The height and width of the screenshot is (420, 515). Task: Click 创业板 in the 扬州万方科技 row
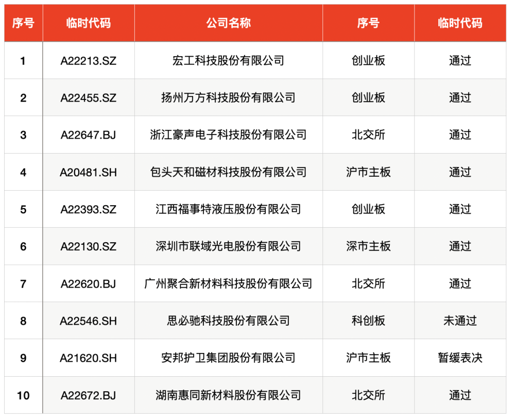368,97
